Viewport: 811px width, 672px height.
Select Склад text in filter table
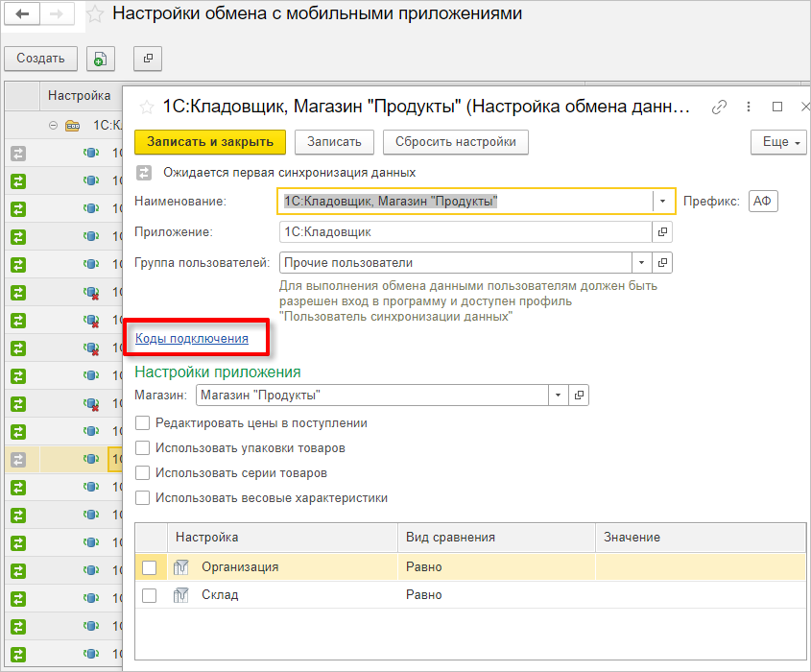click(220, 595)
